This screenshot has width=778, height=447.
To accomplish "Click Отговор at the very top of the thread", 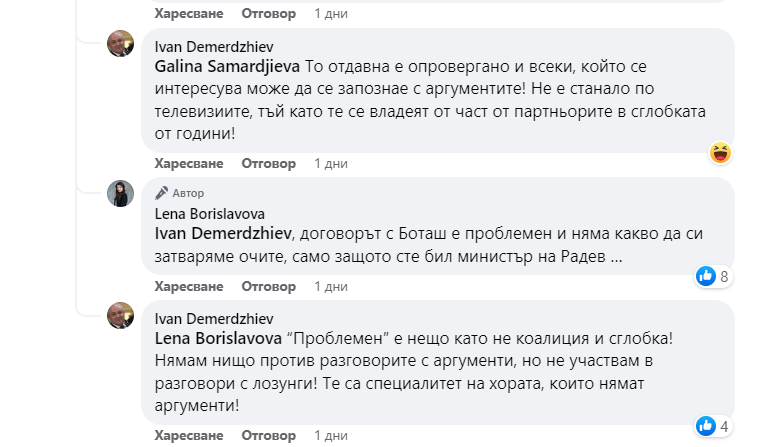I will coord(269,14).
